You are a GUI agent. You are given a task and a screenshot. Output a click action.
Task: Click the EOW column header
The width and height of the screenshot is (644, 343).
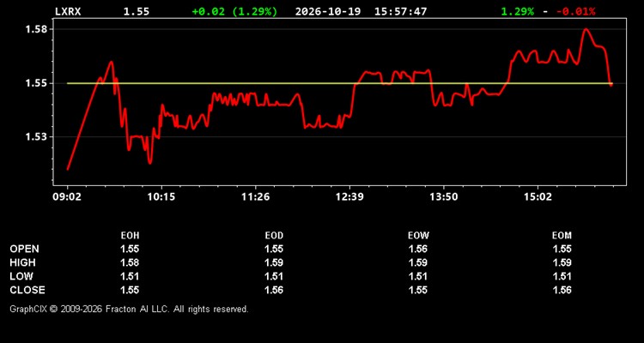pyautogui.click(x=418, y=236)
